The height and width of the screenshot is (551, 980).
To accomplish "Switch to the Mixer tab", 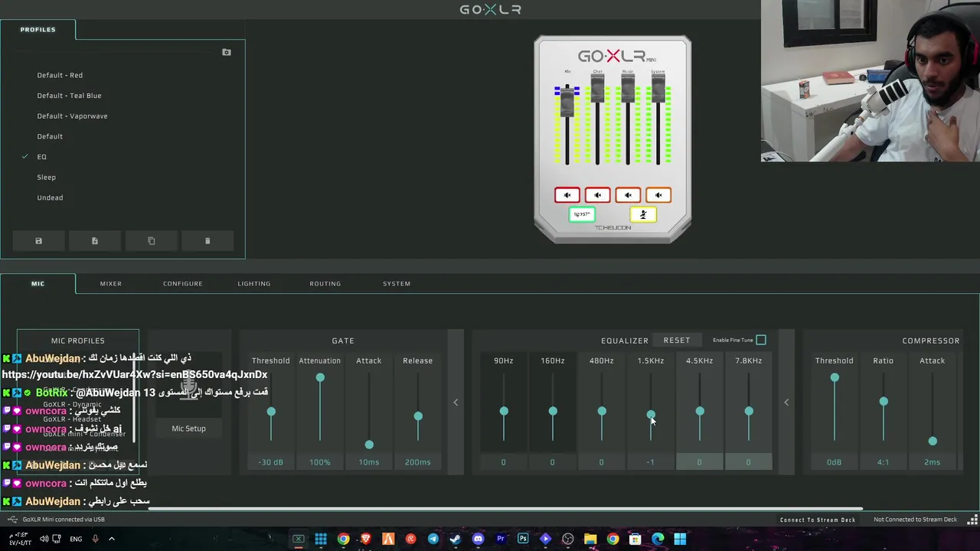I will click(110, 283).
